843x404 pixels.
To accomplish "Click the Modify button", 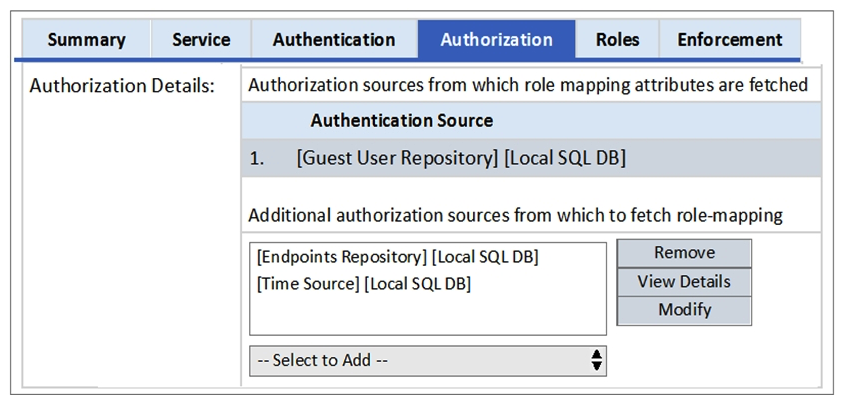I will click(x=684, y=310).
